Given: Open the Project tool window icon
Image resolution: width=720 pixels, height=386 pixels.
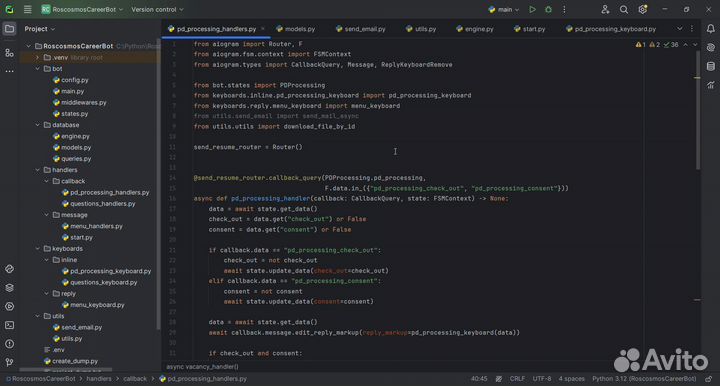Looking at the screenshot, I should pyautogui.click(x=9, y=29).
